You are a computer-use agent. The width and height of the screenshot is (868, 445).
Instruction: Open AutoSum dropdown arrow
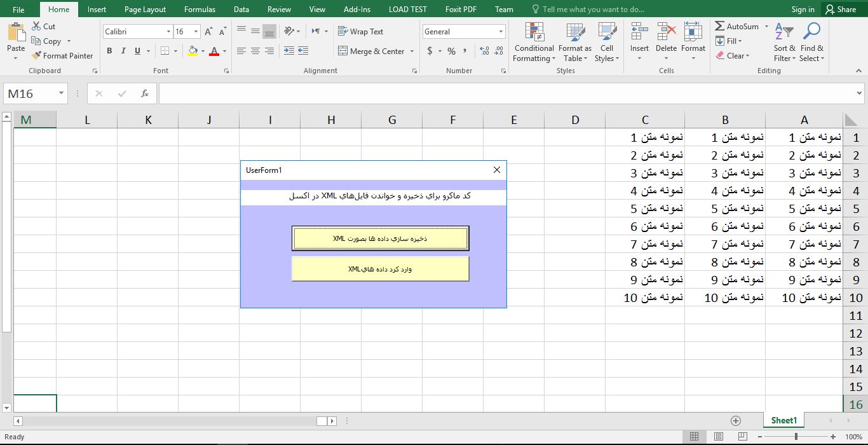point(766,27)
